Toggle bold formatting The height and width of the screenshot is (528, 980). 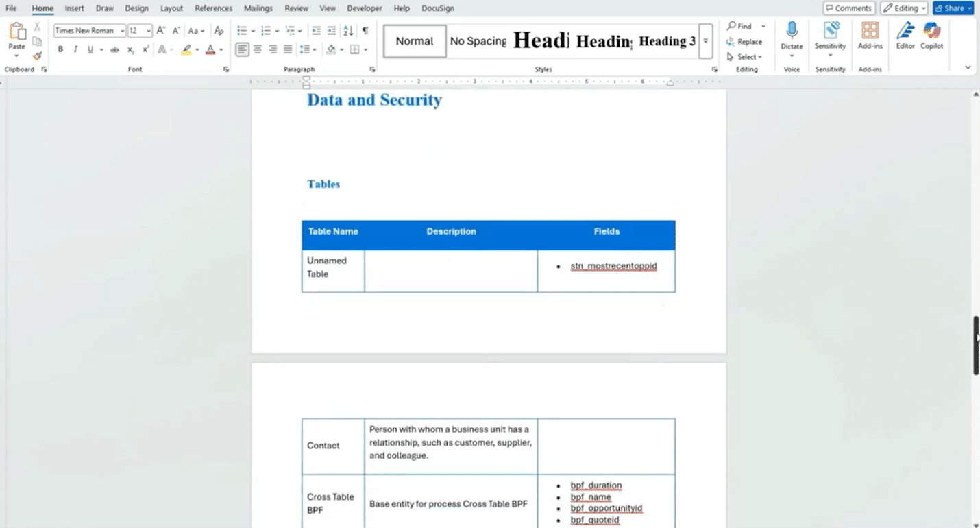pyautogui.click(x=60, y=49)
